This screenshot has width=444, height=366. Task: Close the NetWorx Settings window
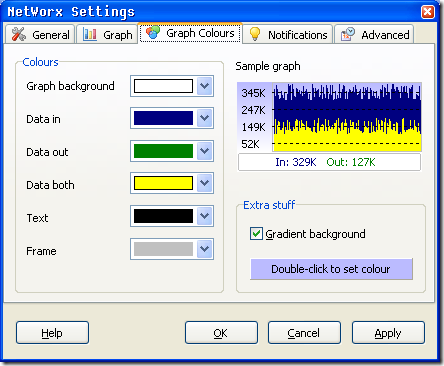tap(428, 12)
